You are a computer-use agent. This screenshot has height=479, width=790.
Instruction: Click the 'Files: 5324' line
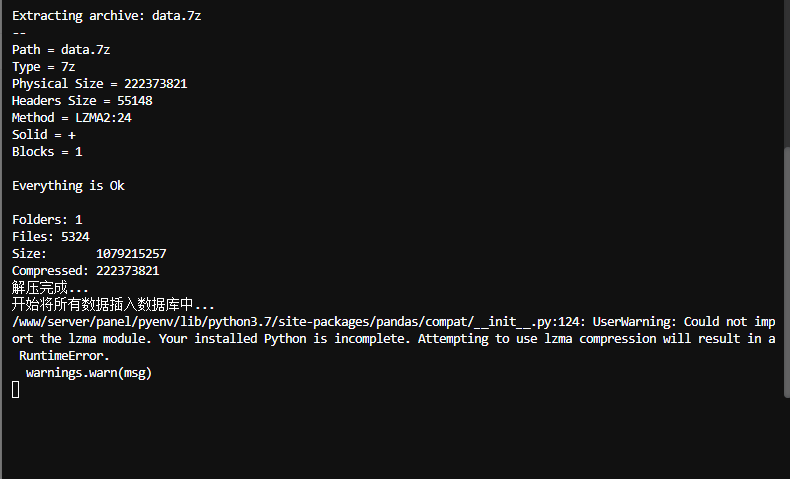[x=51, y=237]
